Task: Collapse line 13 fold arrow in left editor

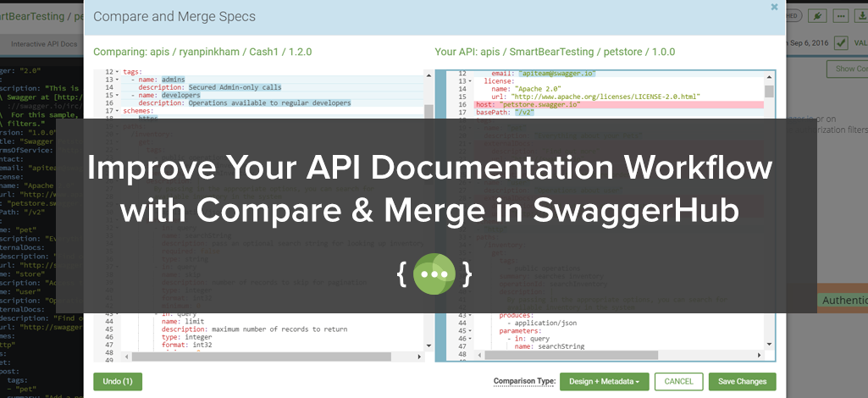Action: pyautogui.click(x=118, y=80)
